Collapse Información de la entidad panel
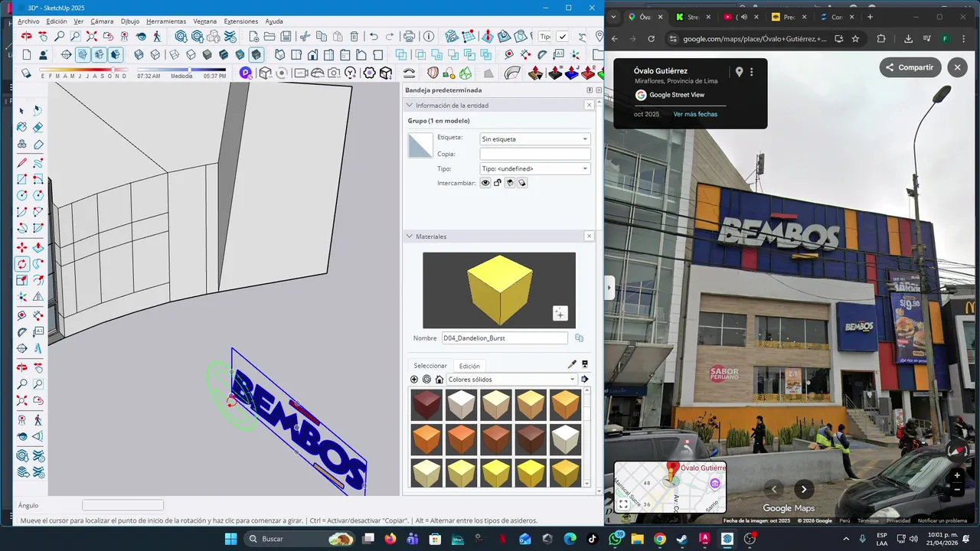 (410, 106)
